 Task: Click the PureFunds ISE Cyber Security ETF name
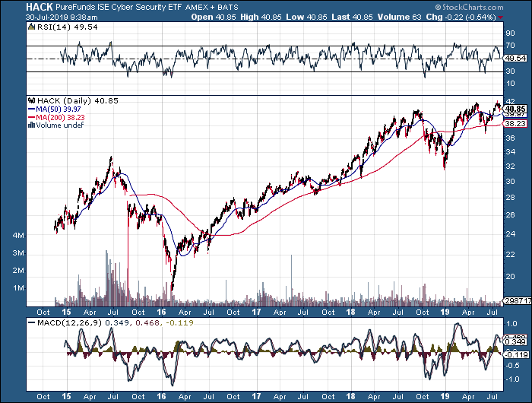click(119, 7)
